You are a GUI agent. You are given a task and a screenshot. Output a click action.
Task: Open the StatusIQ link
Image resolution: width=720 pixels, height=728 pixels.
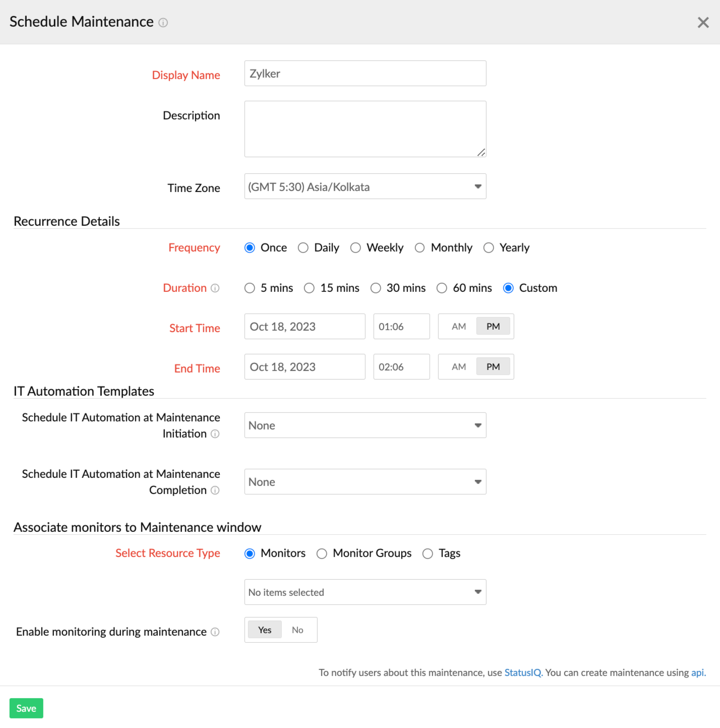(x=522, y=673)
